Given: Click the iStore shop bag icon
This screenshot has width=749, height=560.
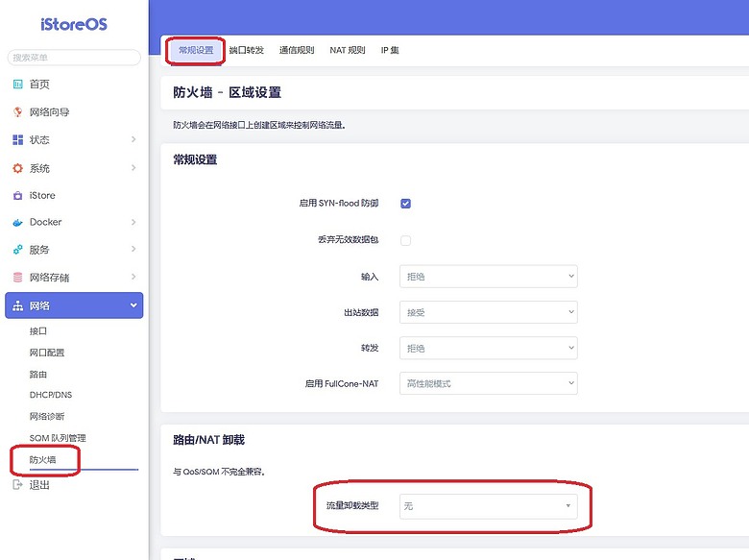Looking at the screenshot, I should click(17, 195).
